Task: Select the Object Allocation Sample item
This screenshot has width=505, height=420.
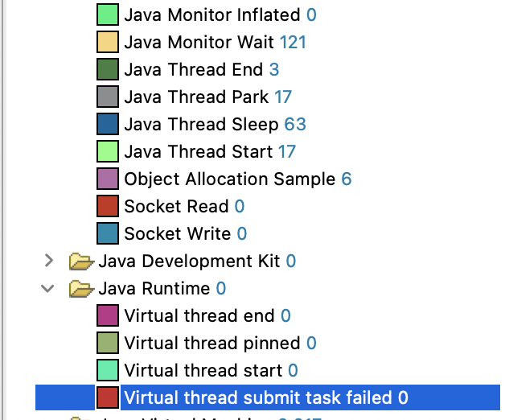Action: 238,179
